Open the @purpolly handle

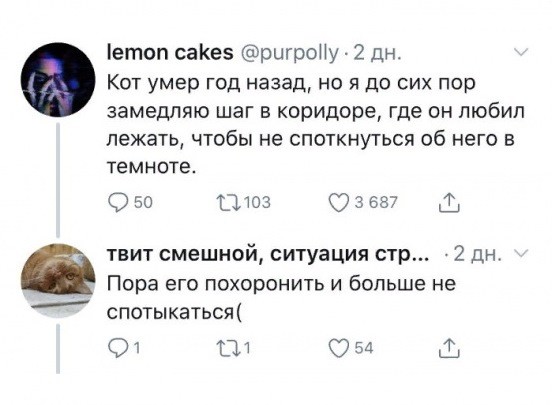point(290,54)
